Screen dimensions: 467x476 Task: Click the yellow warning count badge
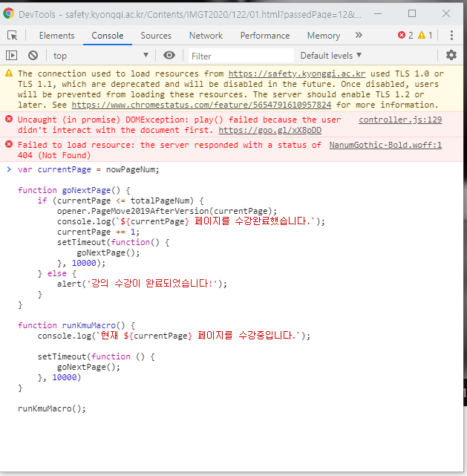pos(425,35)
